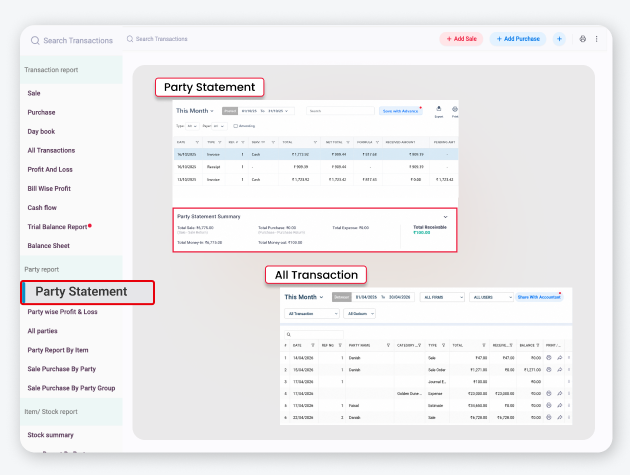Open the All Transaction type dropdown
This screenshot has width=630, height=475.
coord(312,313)
